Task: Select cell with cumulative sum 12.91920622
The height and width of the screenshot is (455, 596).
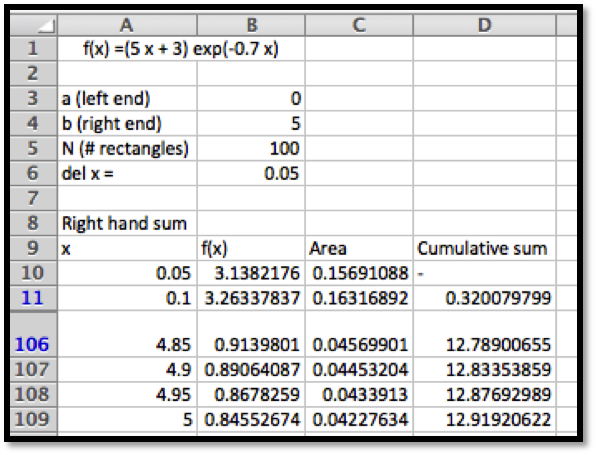Action: coord(485,420)
